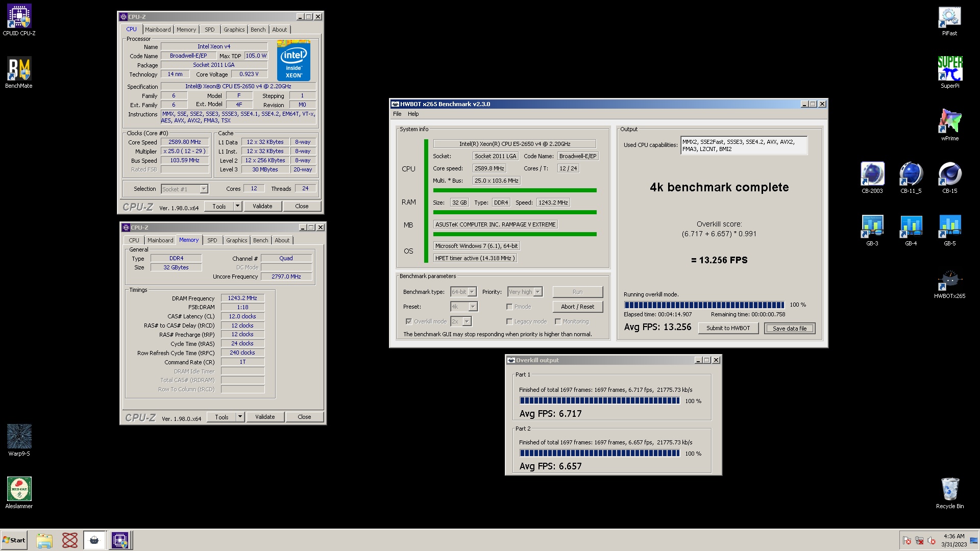
Task: Click the Tools button in top CPU-Z
Action: (219, 206)
